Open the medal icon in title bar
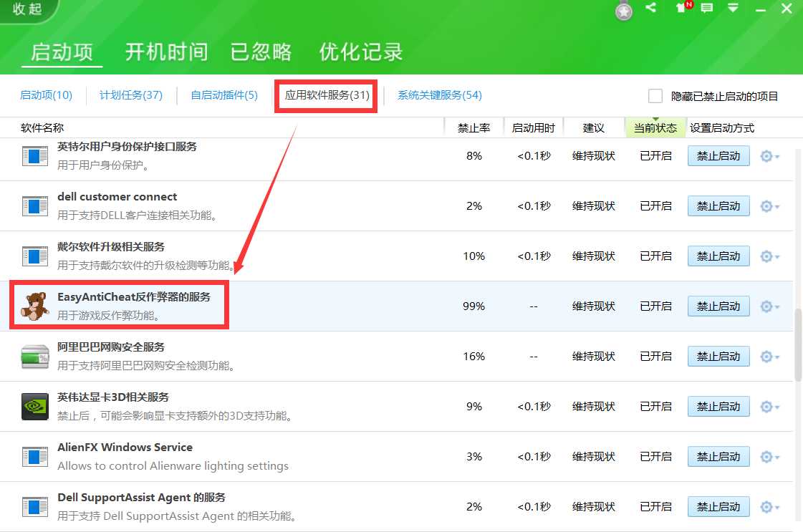Screen dimensions: 803x532 coord(623,11)
